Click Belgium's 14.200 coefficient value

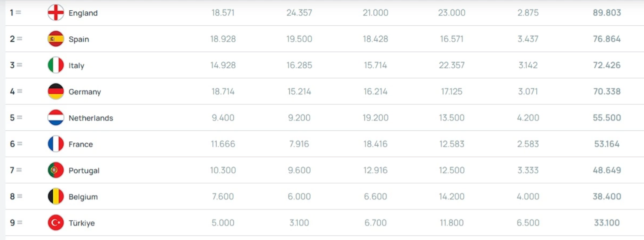pyautogui.click(x=451, y=197)
